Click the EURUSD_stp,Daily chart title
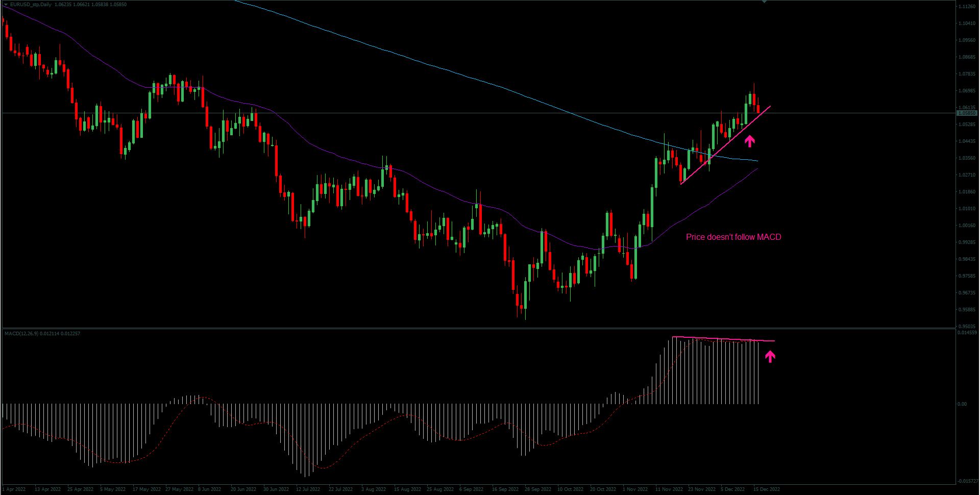The height and width of the screenshot is (495, 980). (x=31, y=5)
